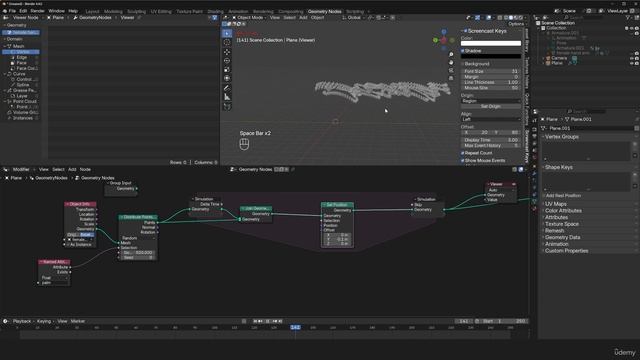Viewport: 640px width, 360px height.
Task: Select the Move tool in viewport toolbar
Action: pyautogui.click(x=227, y=52)
